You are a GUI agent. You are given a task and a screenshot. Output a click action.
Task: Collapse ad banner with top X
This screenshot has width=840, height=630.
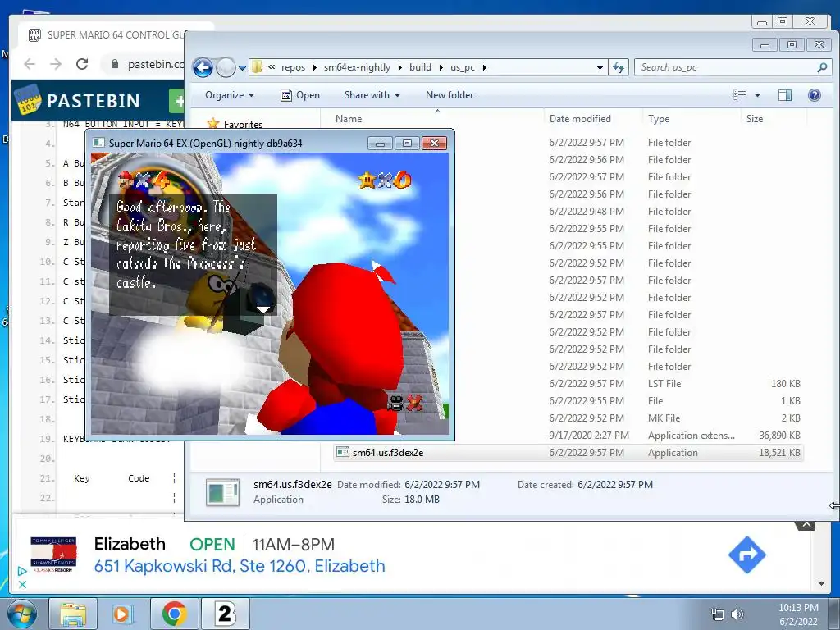point(806,524)
